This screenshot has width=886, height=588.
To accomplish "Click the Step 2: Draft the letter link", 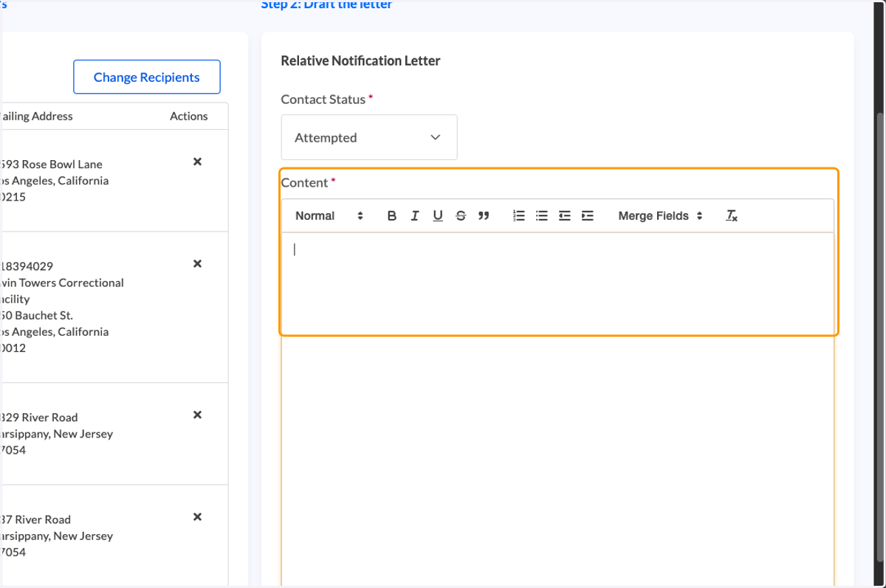I will pyautogui.click(x=326, y=4).
